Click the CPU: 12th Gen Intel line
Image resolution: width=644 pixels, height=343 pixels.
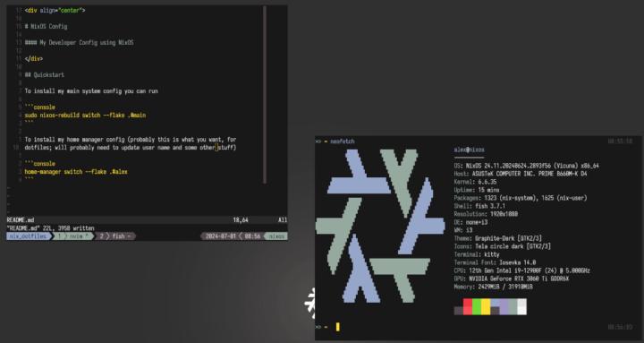(x=521, y=270)
